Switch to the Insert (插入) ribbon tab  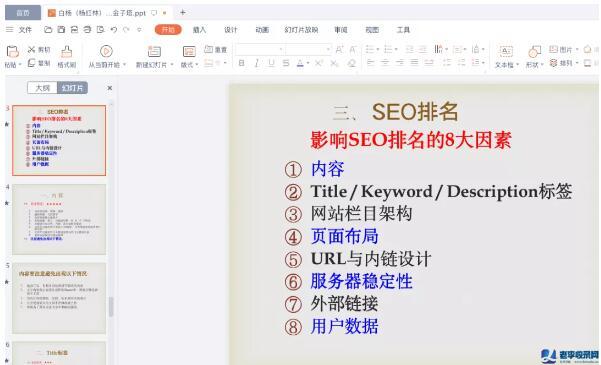coord(199,30)
